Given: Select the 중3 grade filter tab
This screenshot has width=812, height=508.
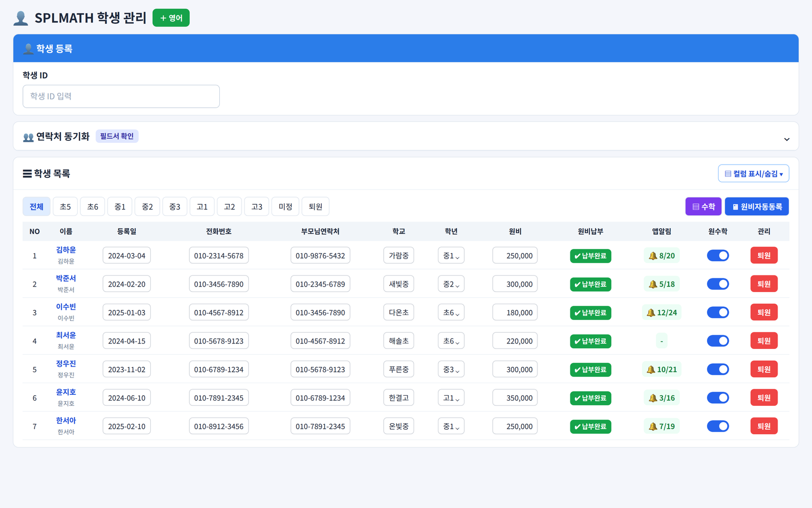Looking at the screenshot, I should point(175,207).
